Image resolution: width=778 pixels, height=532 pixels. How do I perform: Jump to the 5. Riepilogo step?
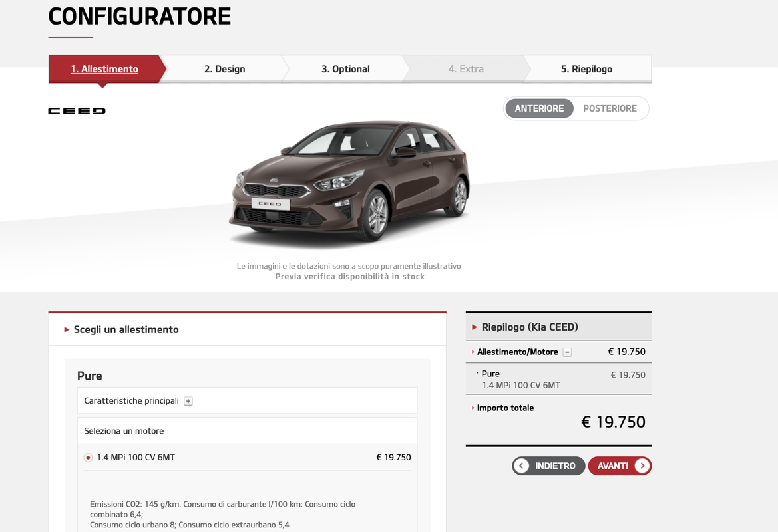tap(586, 69)
